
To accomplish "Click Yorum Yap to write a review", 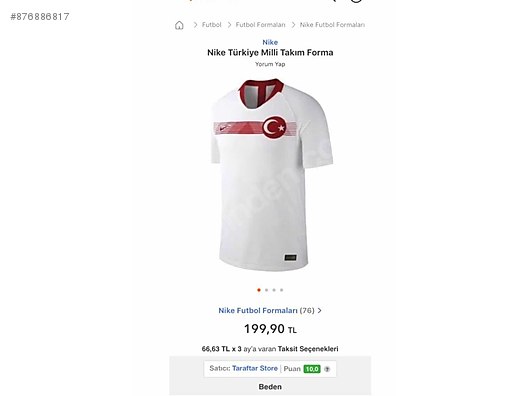I will pyautogui.click(x=270, y=64).
